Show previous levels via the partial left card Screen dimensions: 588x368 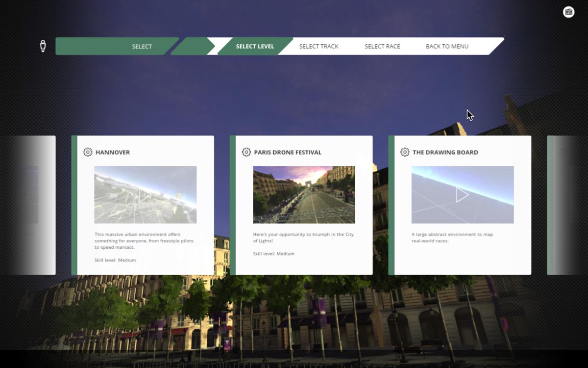28,205
